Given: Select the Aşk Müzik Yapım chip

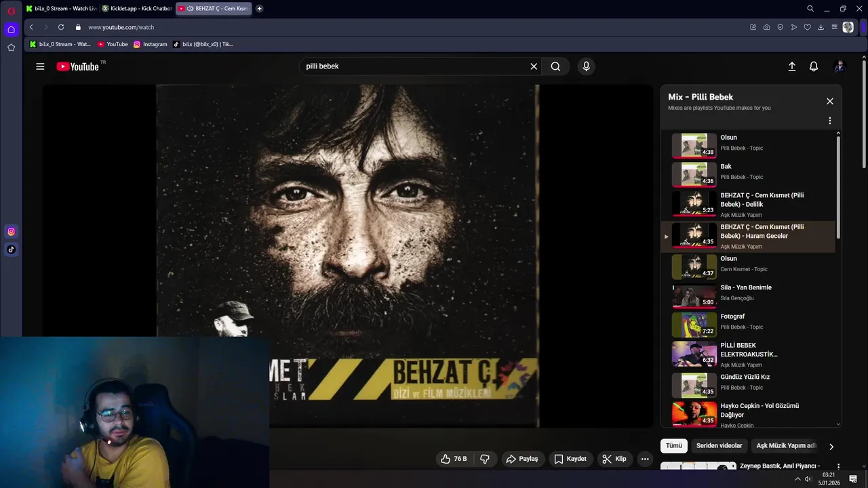Looking at the screenshot, I should pos(787,445).
